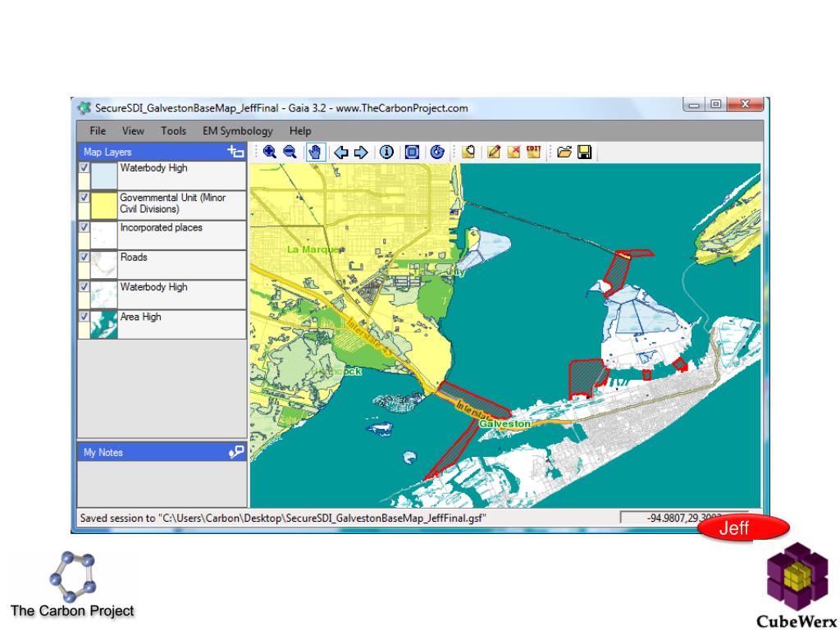Click the Incorporated places layer thumbnail
The height and width of the screenshot is (630, 840).
(104, 235)
